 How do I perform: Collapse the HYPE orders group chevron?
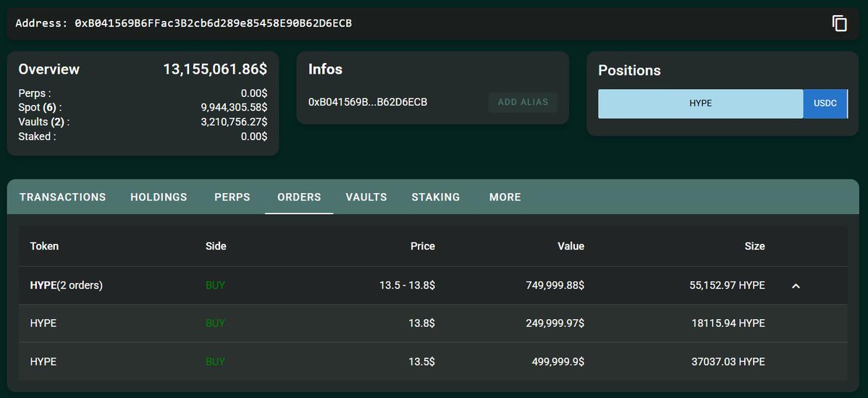tap(796, 286)
